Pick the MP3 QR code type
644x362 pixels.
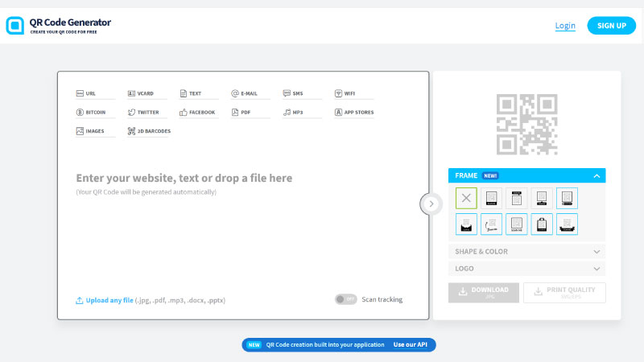(x=293, y=113)
